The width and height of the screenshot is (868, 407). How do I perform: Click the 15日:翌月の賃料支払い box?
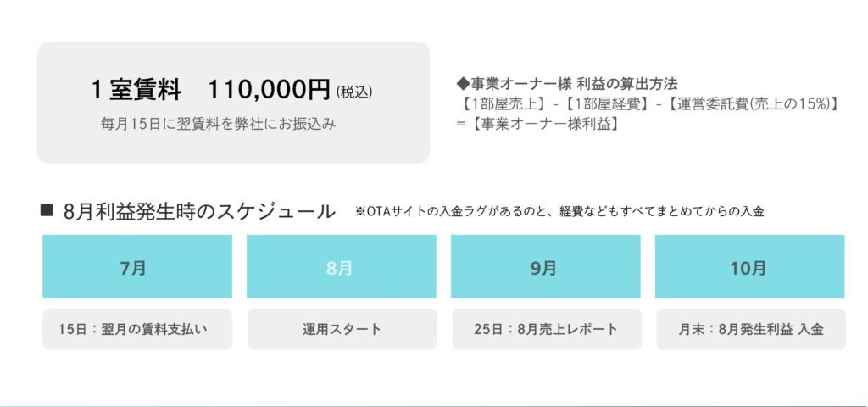137,329
